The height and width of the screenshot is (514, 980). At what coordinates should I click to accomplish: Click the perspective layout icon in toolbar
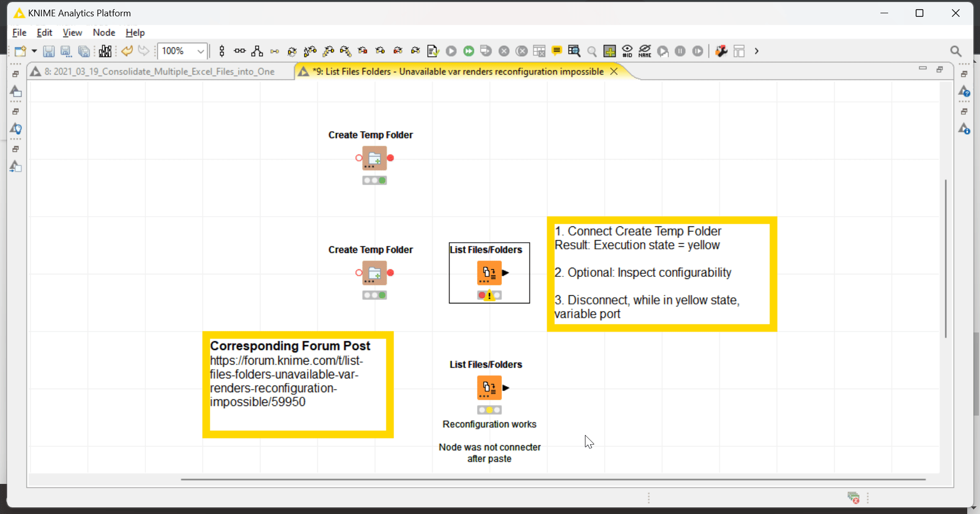739,51
